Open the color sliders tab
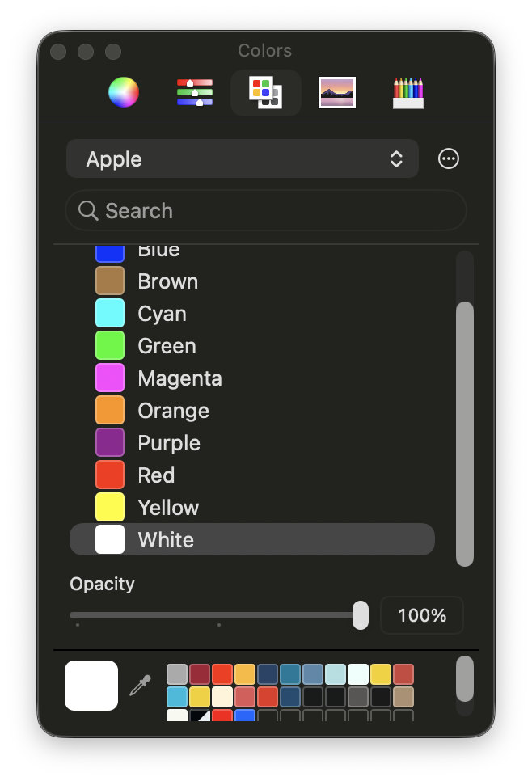Screen dimensions: 532x781 click(195, 92)
